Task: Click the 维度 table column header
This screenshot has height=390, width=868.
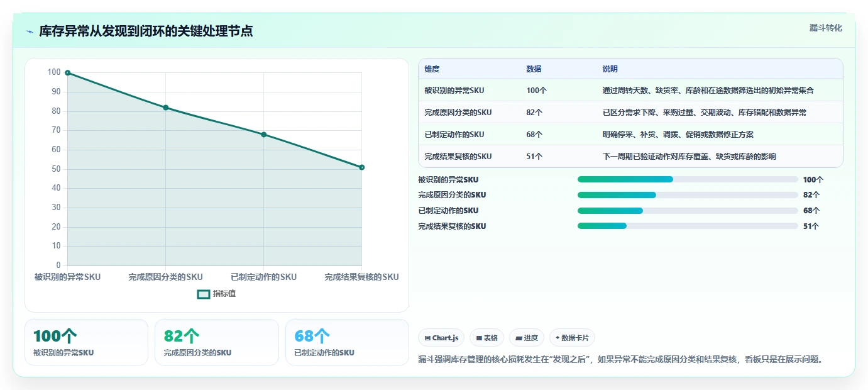Action: pos(432,69)
